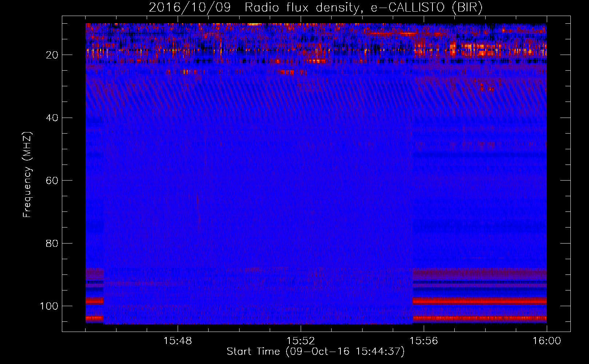This screenshot has height=364, width=589.
Task: Click the 40 frequency tick label
Action: (52, 118)
